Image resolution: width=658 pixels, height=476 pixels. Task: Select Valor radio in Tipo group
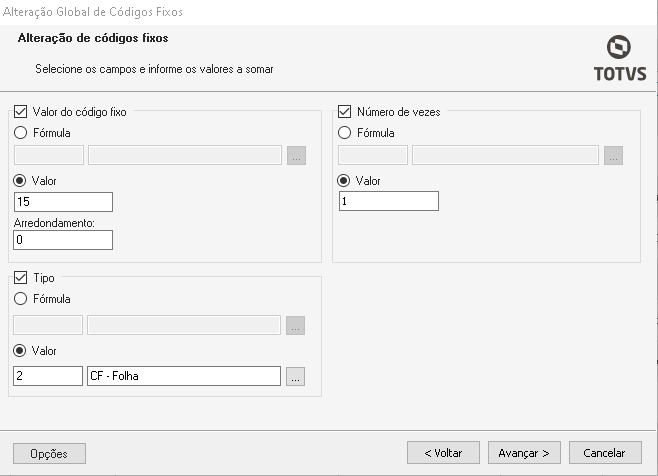[20, 350]
